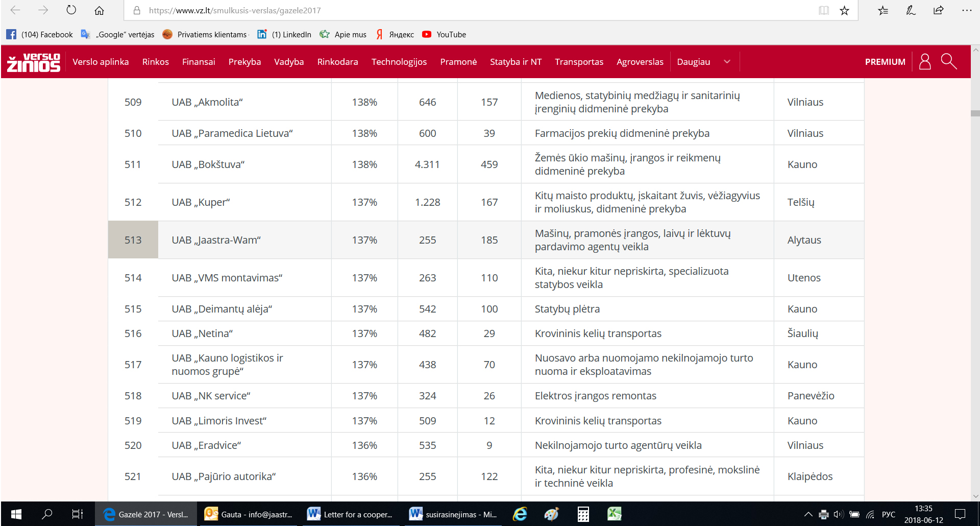
Task: Open the Google vertėjas bookmark
Action: (x=118, y=34)
